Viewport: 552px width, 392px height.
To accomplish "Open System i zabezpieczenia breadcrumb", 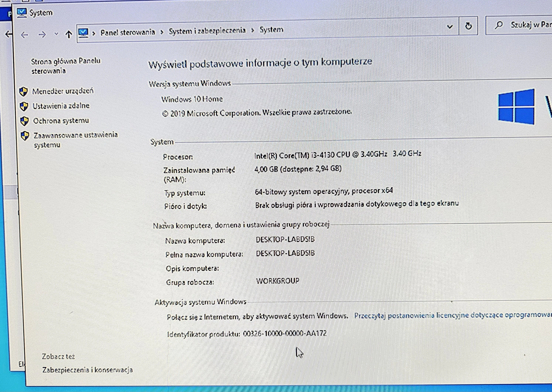I will [x=207, y=31].
